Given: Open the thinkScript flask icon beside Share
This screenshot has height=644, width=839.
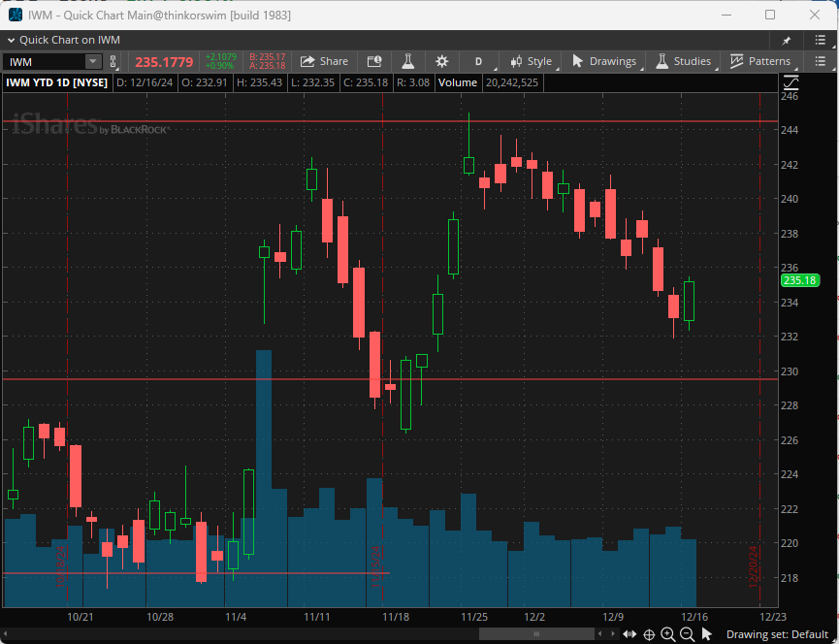Looking at the screenshot, I should pyautogui.click(x=408, y=61).
